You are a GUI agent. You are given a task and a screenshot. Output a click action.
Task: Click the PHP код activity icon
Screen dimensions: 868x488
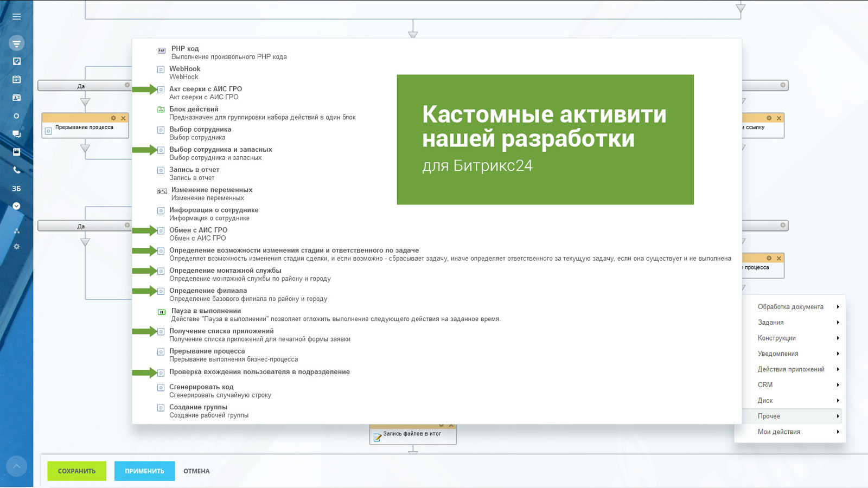point(161,50)
